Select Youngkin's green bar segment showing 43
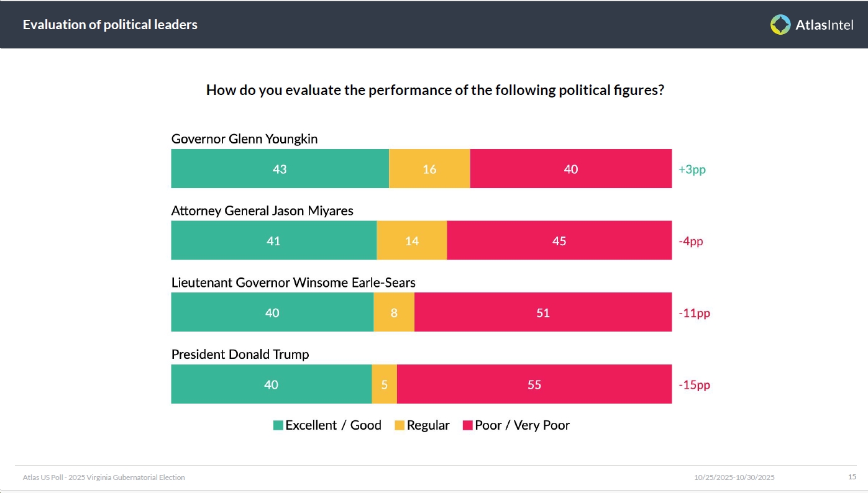Screen dimensions: 868x493 pos(280,169)
